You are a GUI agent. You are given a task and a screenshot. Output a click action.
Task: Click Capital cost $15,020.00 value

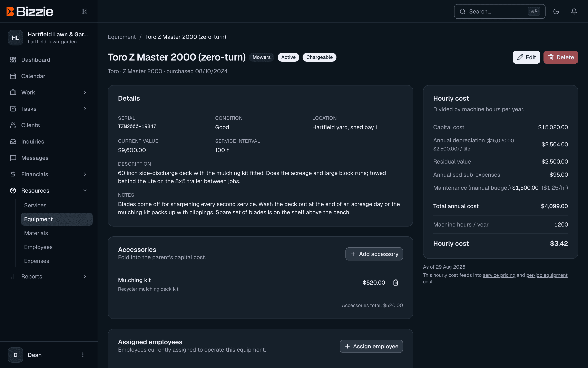pos(553,127)
